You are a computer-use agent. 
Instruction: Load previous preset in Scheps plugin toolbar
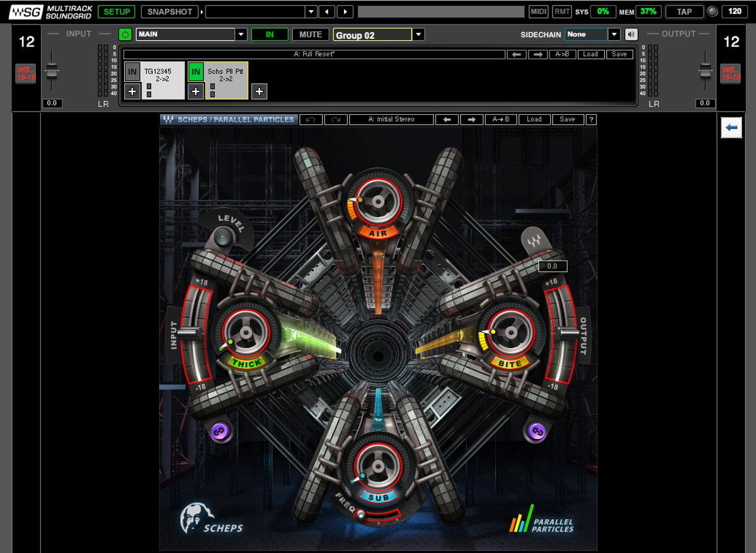click(447, 119)
